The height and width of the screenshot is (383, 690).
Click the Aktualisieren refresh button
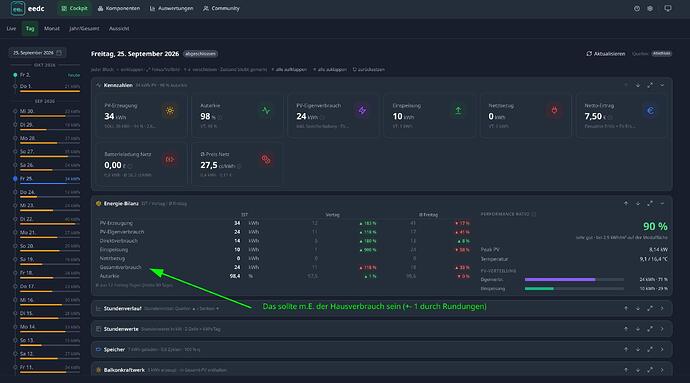[x=606, y=54]
